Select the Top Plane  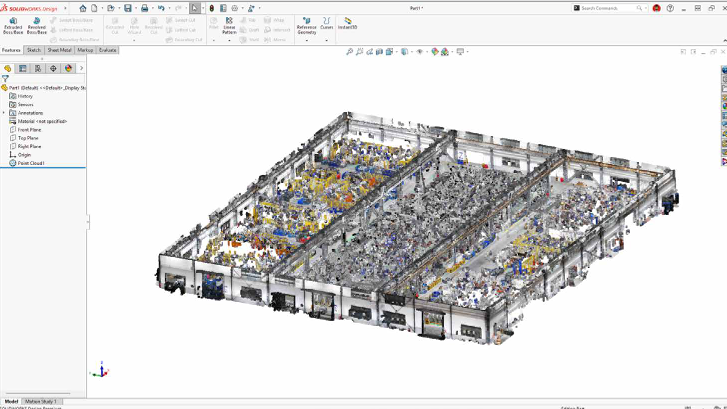tap(28, 138)
